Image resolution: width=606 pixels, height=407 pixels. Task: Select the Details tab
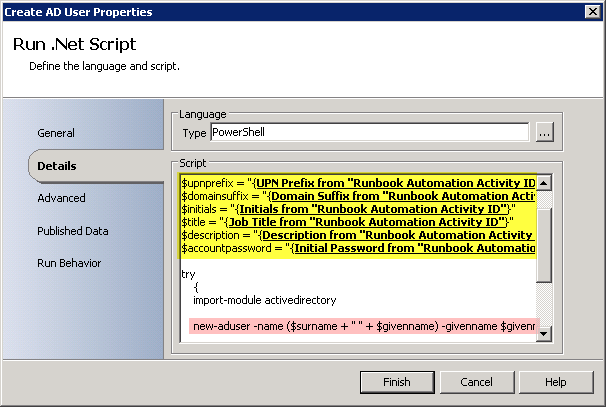tap(57, 166)
